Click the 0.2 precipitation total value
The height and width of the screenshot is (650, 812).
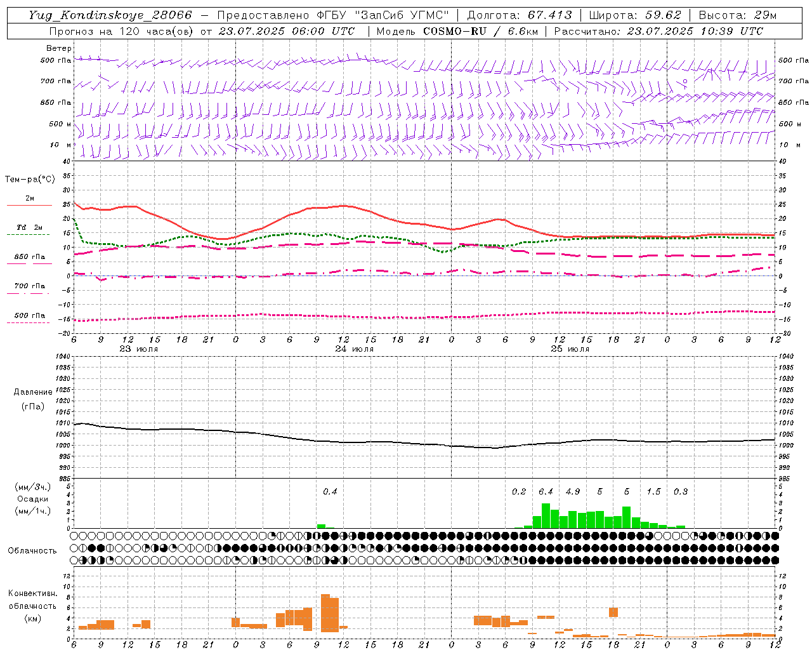519,492
